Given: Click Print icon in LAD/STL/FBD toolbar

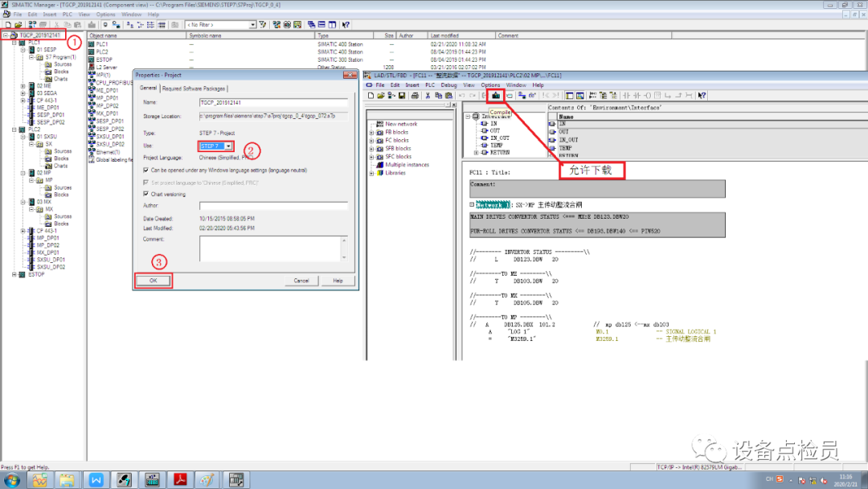Looking at the screenshot, I should [415, 96].
